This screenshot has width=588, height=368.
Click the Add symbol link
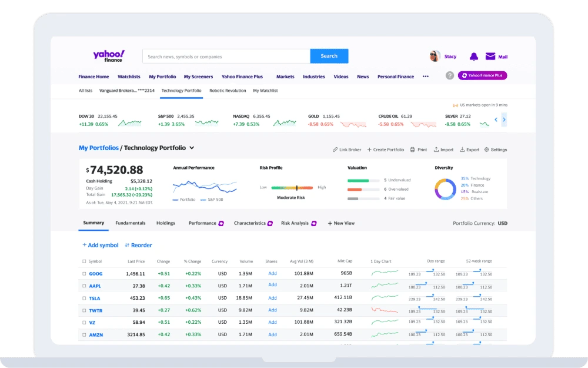[101, 245]
